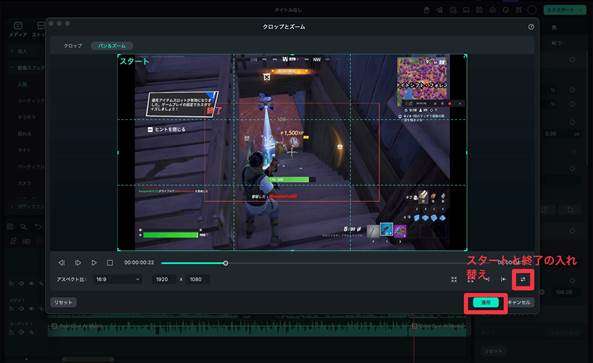Stop the preview playback
593x363 pixels.
[x=110, y=262]
